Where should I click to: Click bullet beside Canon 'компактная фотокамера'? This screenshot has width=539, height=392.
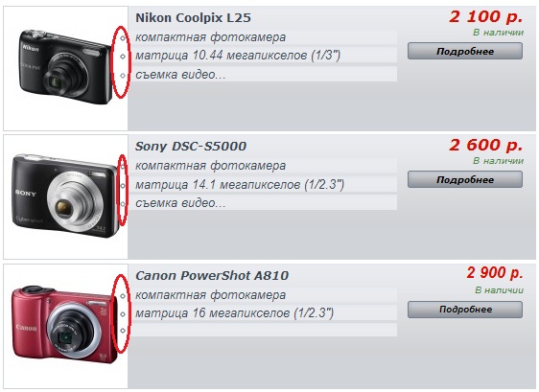(x=123, y=296)
